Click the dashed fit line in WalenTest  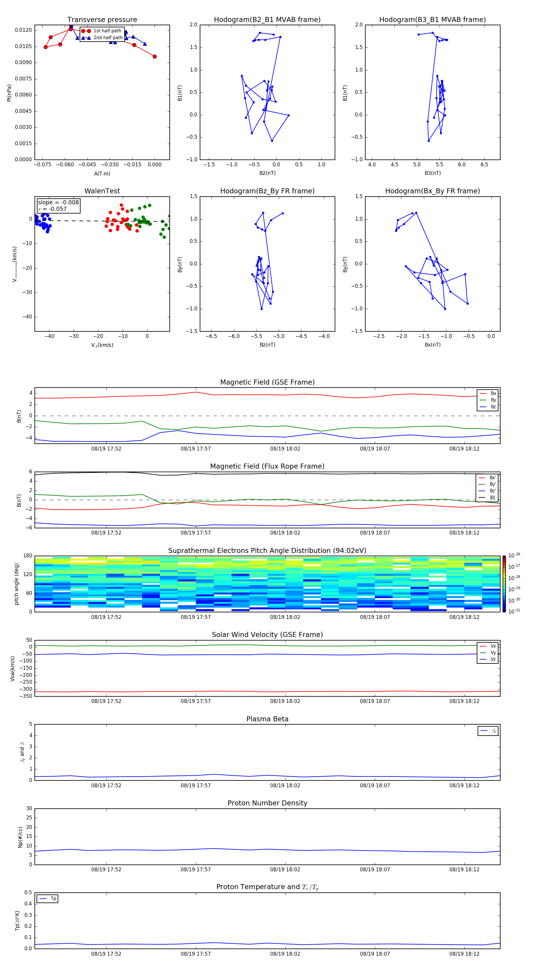tap(102, 221)
